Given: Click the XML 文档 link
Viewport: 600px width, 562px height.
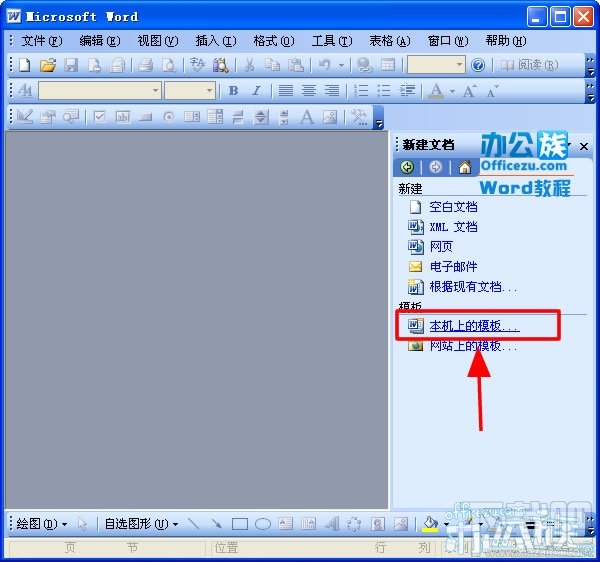Looking at the screenshot, I should pos(453,227).
